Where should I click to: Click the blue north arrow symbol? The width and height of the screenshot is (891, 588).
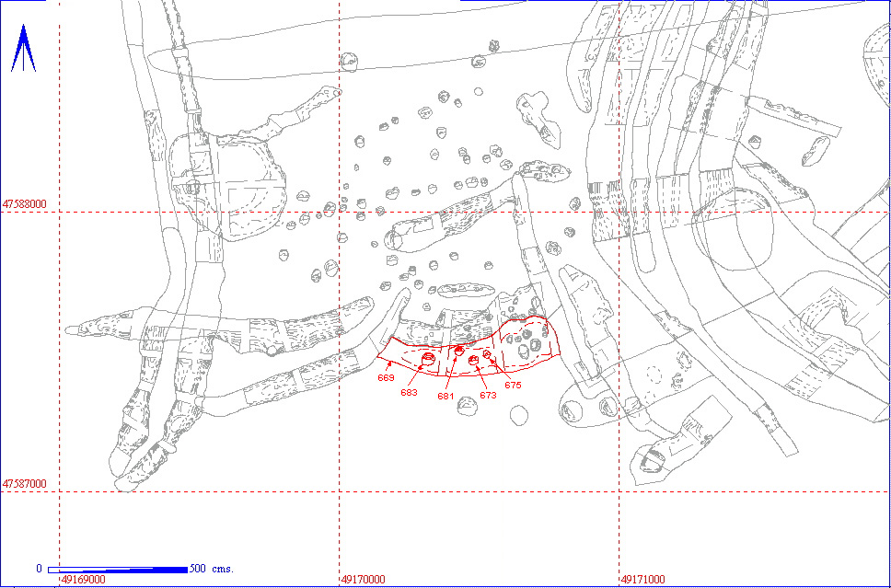click(23, 48)
